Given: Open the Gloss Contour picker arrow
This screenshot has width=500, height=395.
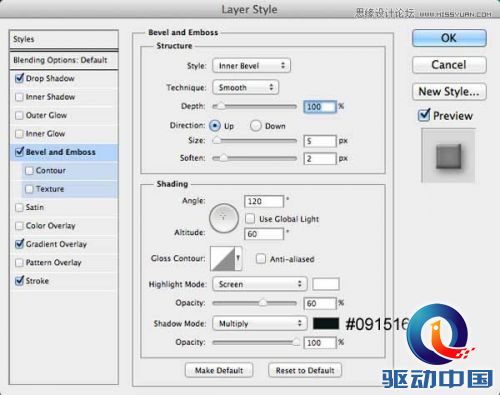Looking at the screenshot, I should [238, 258].
